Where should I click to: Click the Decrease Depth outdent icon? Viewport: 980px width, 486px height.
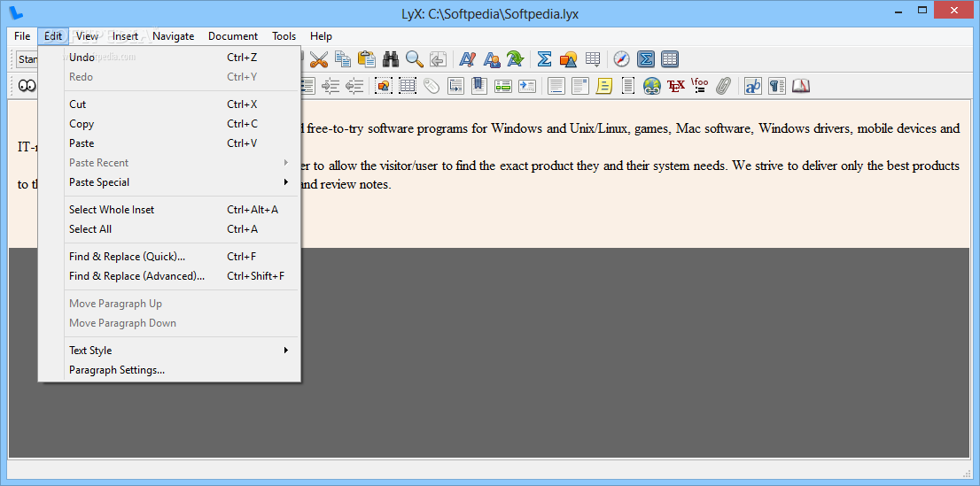click(x=354, y=86)
